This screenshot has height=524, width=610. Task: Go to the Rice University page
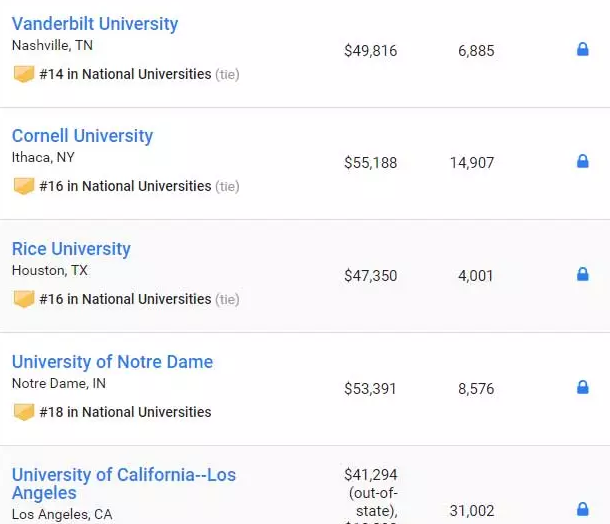(71, 249)
